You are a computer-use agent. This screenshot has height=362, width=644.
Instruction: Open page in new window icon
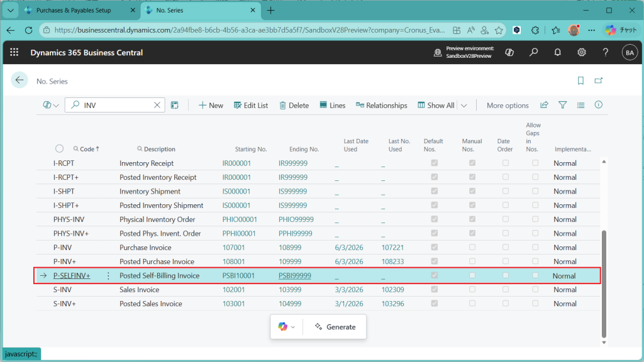pos(599,81)
